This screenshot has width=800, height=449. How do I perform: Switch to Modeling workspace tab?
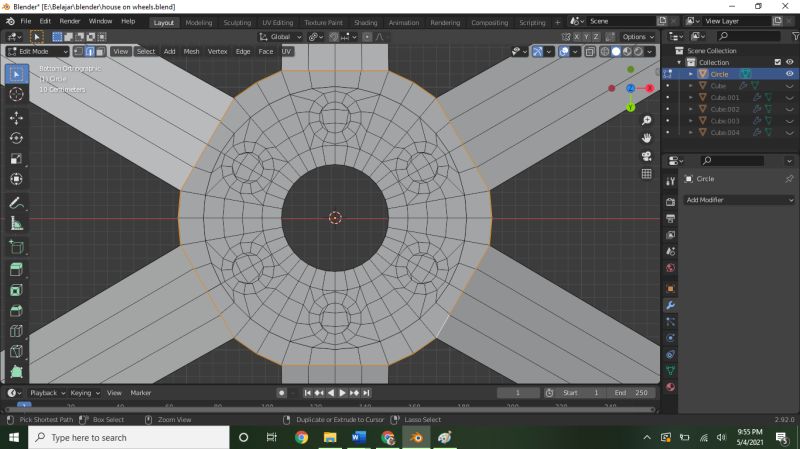click(x=198, y=22)
